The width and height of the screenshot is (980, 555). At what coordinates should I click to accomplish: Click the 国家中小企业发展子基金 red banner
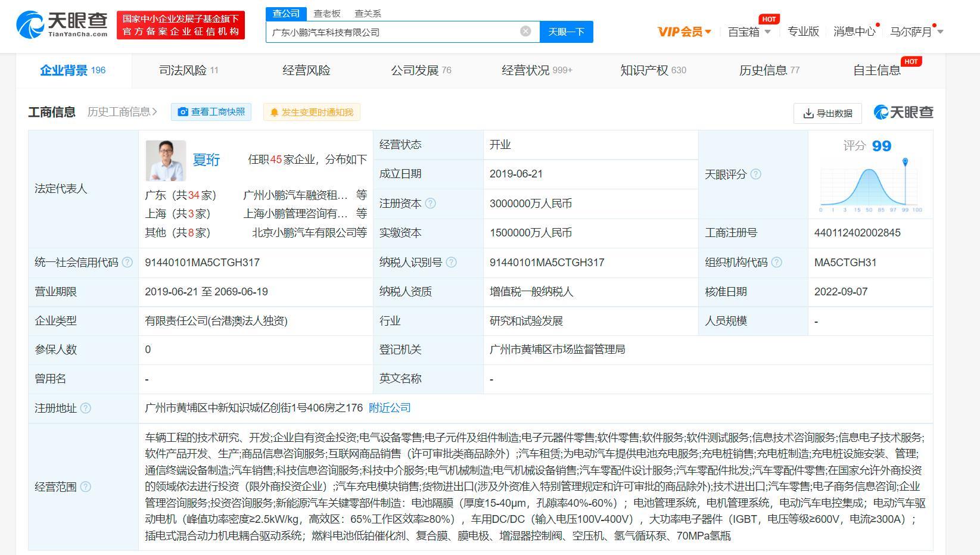pyautogui.click(x=181, y=25)
